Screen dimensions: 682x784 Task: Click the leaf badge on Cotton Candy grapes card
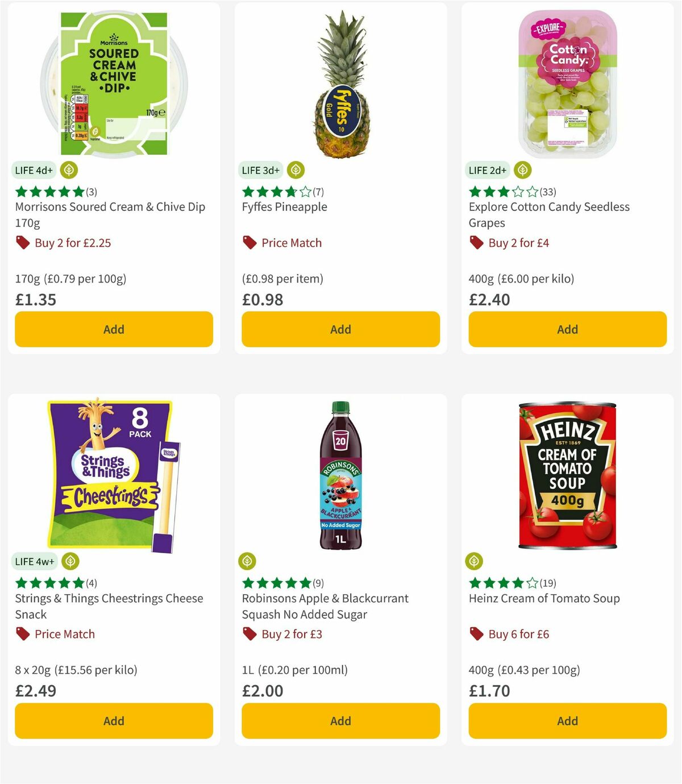click(522, 170)
